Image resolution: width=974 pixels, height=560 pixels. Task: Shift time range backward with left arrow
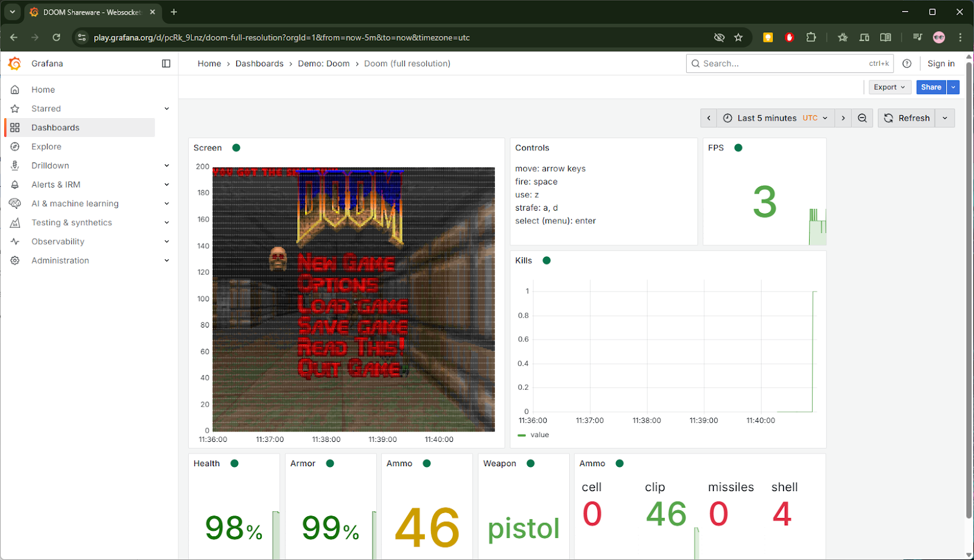coord(709,118)
